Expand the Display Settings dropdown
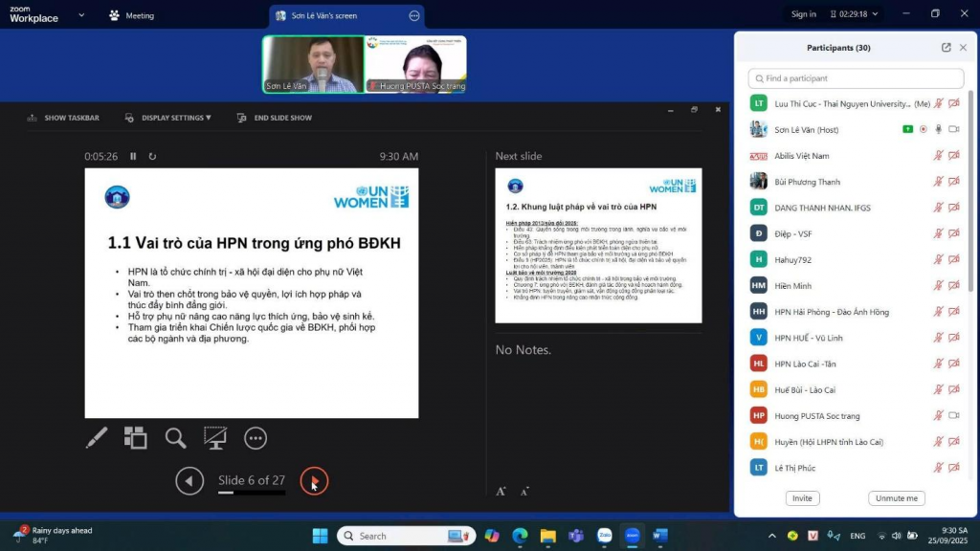980x551 pixels. click(168, 118)
